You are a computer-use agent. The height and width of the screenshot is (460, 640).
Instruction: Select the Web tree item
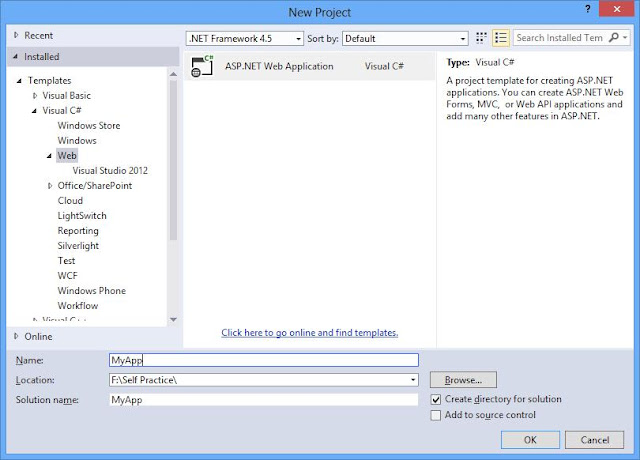point(67,156)
